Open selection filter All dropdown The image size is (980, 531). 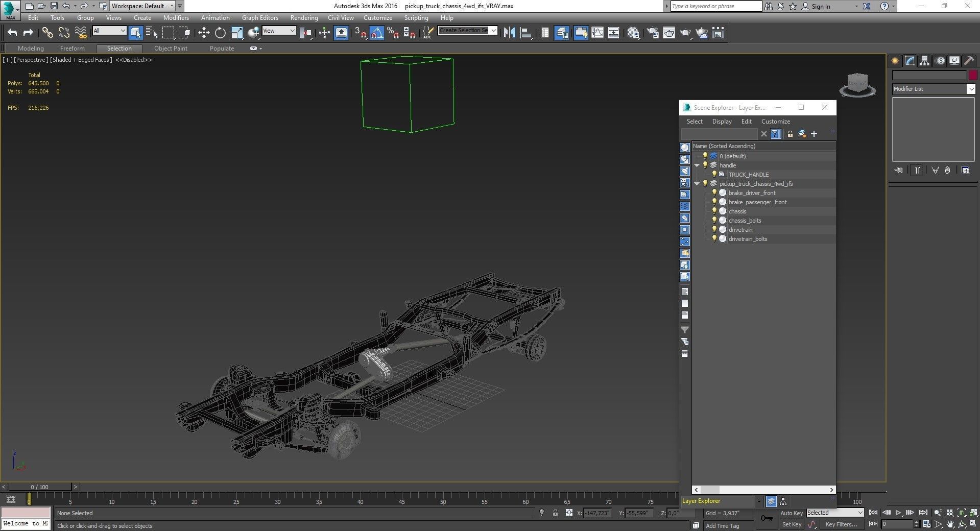coord(109,31)
